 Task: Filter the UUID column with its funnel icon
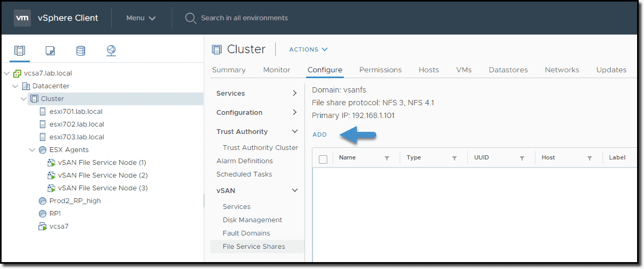[522, 158]
